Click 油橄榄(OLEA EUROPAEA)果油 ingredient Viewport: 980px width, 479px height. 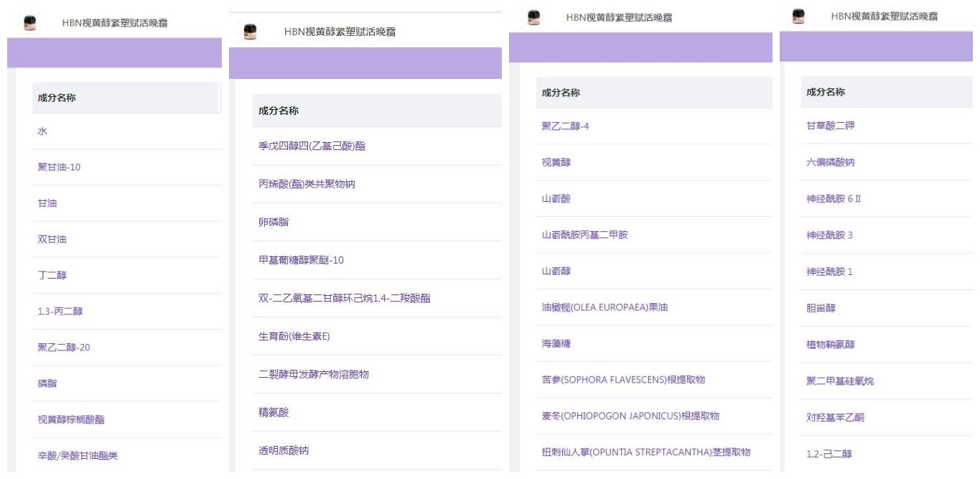pos(605,307)
